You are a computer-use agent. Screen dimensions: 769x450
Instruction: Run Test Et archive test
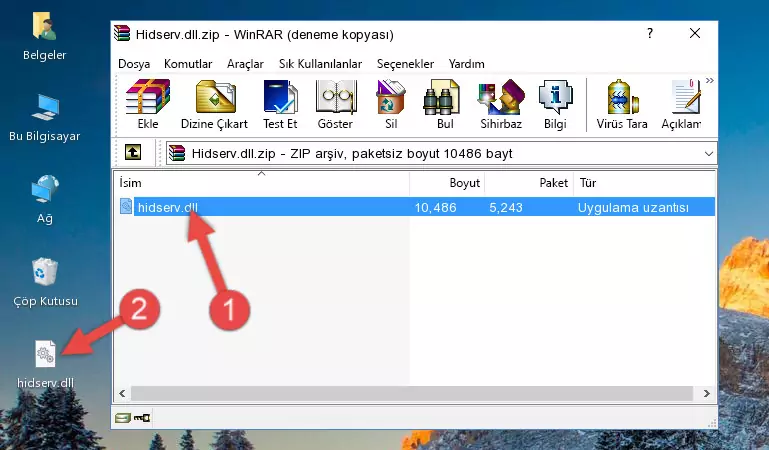coord(280,104)
